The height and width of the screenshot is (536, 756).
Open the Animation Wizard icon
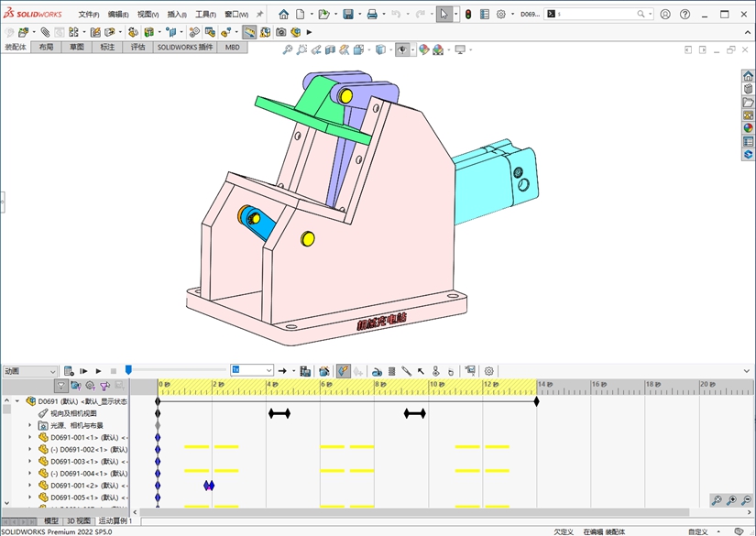pyautogui.click(x=324, y=371)
